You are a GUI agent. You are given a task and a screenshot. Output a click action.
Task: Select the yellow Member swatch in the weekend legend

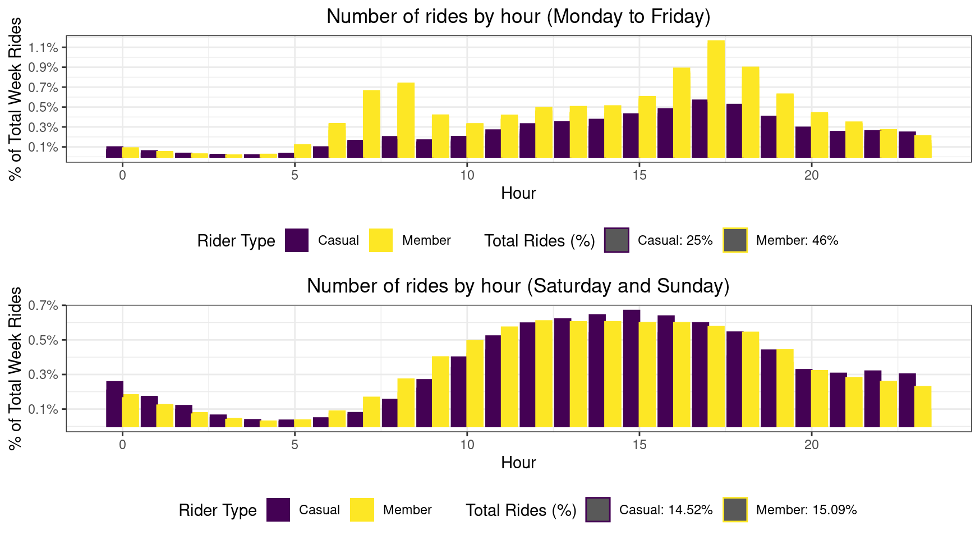(x=362, y=510)
